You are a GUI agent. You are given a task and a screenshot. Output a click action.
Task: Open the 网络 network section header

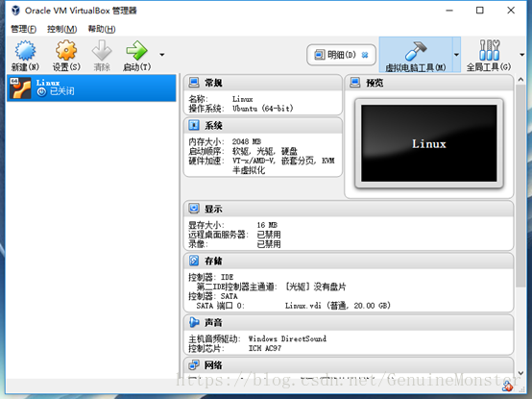tap(349, 365)
